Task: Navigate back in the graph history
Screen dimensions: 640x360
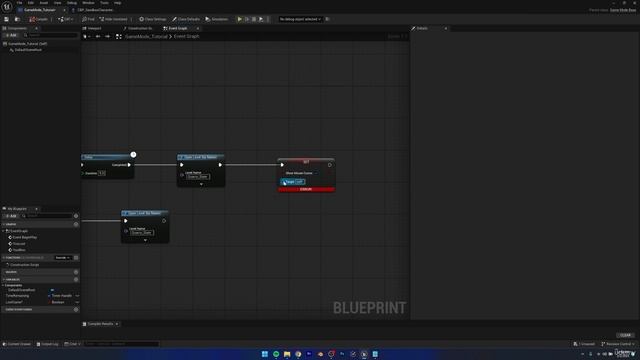Action: click(98, 36)
